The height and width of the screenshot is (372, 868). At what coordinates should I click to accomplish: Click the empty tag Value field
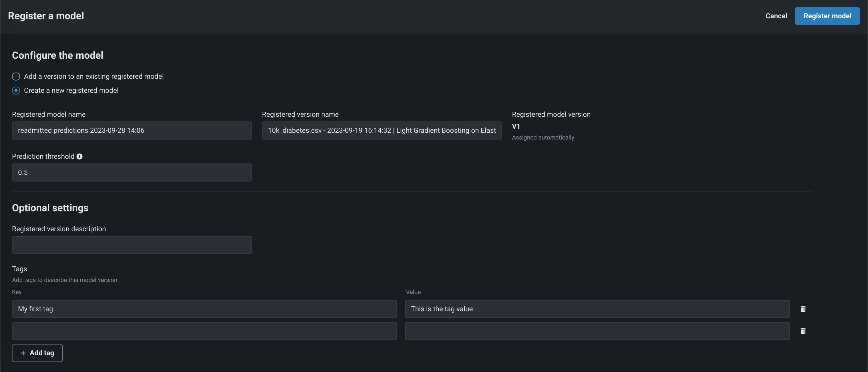coord(597,331)
